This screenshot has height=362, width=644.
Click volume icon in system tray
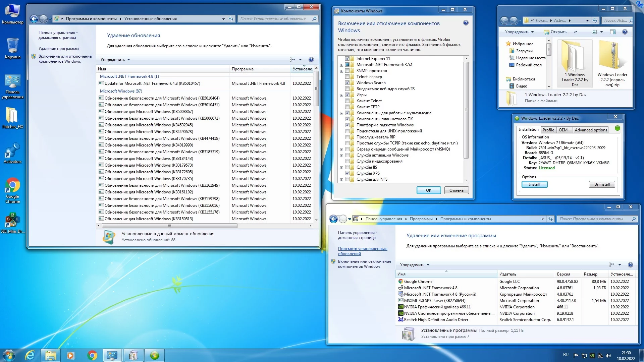(x=608, y=355)
